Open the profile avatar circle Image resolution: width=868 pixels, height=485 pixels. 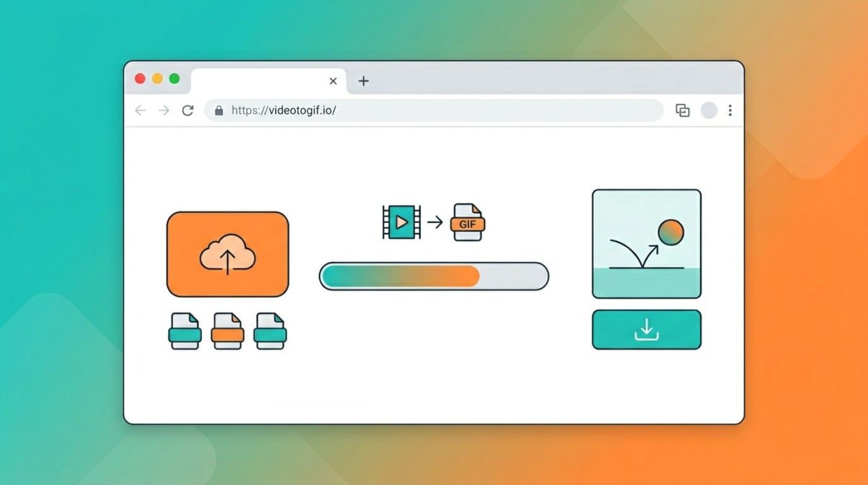point(710,110)
